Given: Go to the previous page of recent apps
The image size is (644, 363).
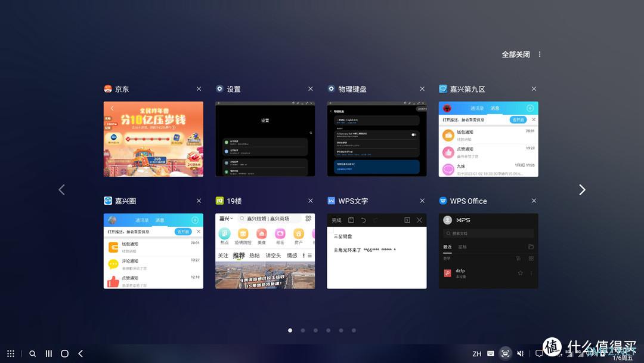Looking at the screenshot, I should pyautogui.click(x=61, y=189).
